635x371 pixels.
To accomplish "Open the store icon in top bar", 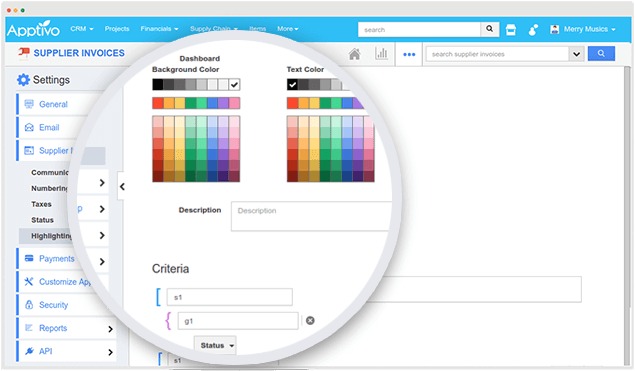I will (x=511, y=29).
